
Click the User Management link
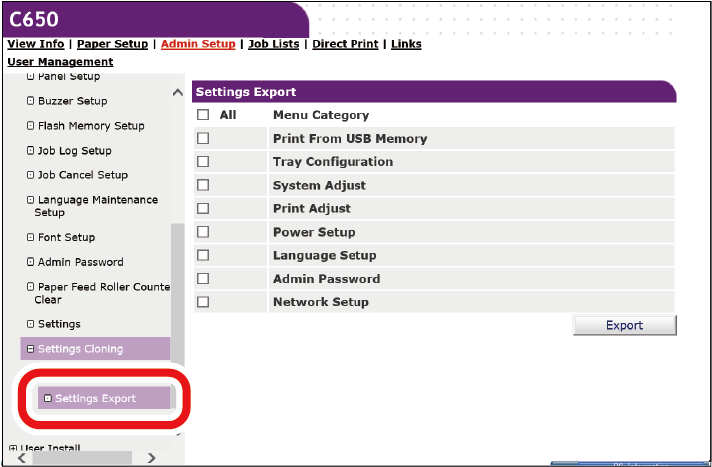[60, 62]
